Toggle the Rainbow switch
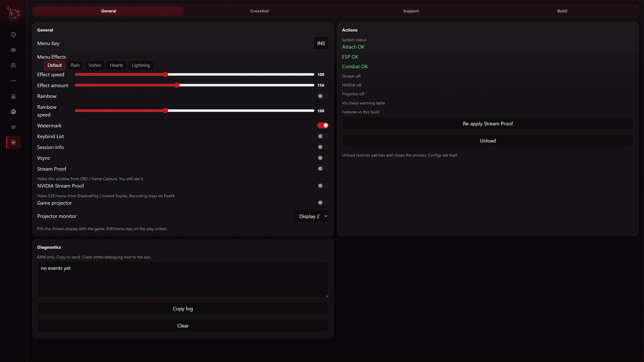This screenshot has height=362, width=644. click(x=323, y=96)
